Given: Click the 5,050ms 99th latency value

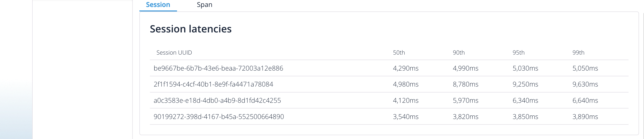Looking at the screenshot, I should click(x=585, y=68).
